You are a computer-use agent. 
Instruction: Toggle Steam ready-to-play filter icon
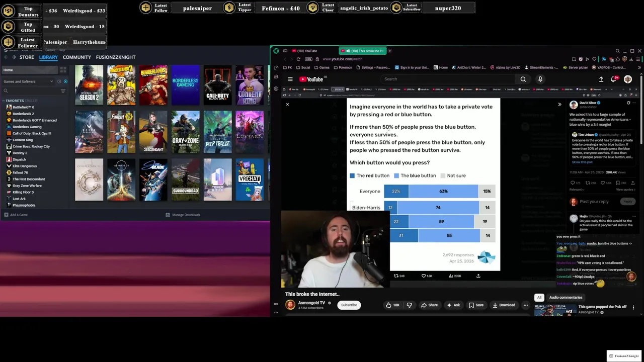pos(65,81)
